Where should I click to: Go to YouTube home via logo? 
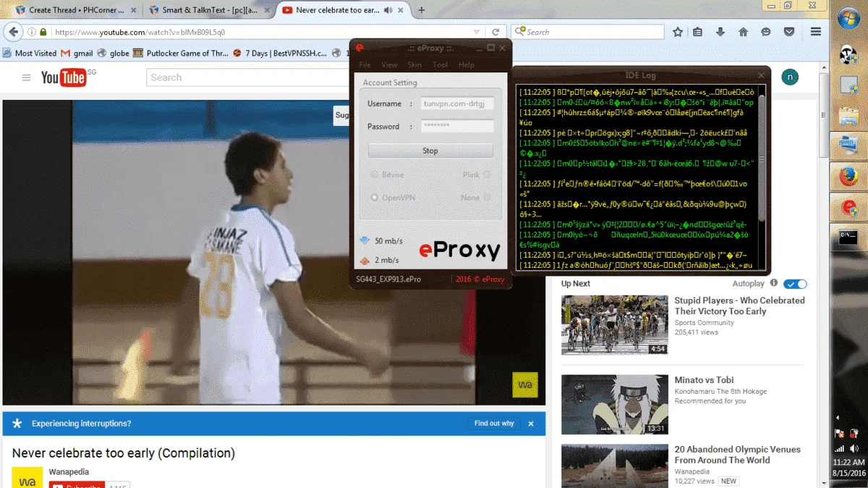click(64, 77)
